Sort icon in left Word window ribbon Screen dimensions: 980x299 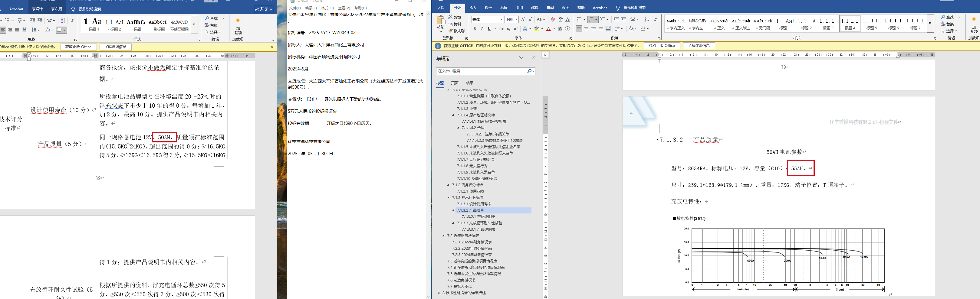63,21
